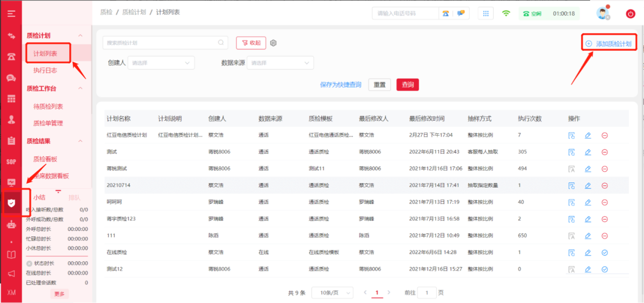
Task: Open the dial pad grid button
Action: [x=485, y=13]
